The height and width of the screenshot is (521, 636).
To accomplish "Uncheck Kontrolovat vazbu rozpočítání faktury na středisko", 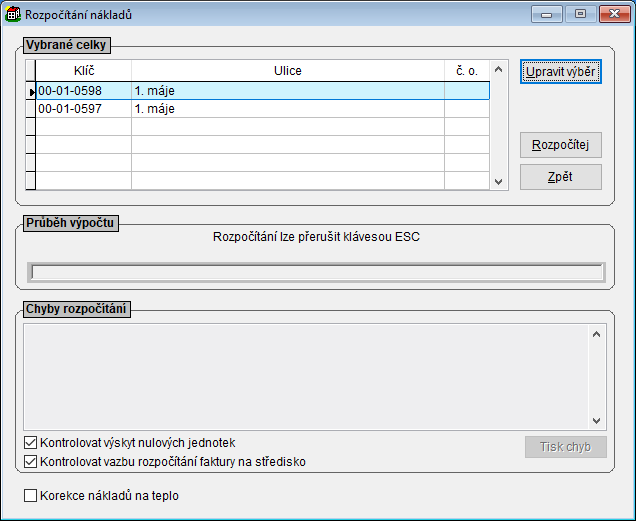I will 30,462.
